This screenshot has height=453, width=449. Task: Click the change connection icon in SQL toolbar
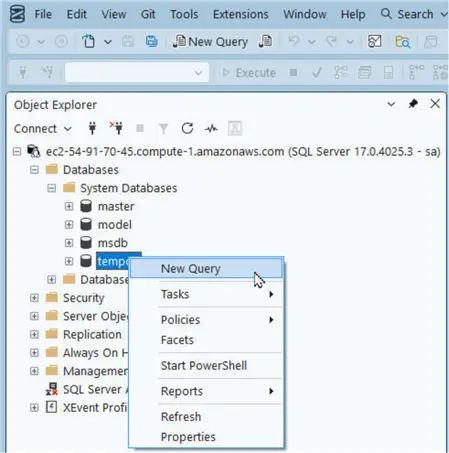(47, 72)
